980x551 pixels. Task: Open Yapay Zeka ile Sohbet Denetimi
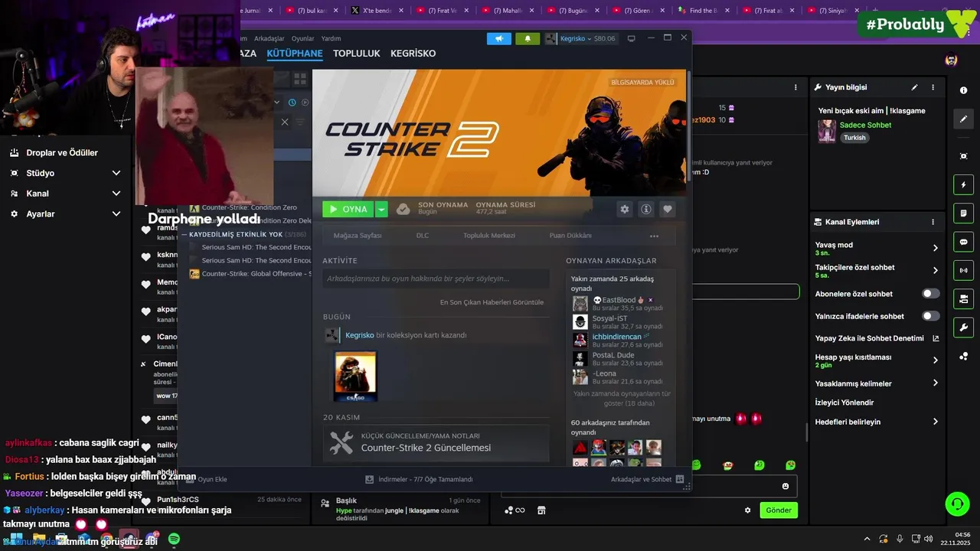click(x=877, y=338)
